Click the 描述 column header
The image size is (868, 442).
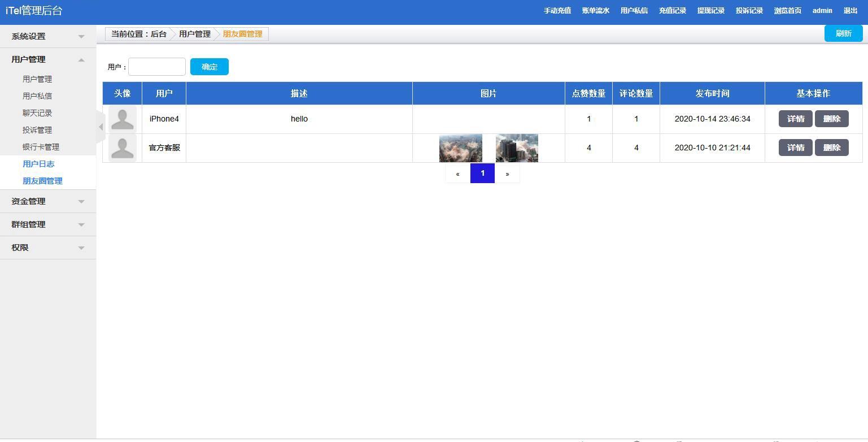(299, 93)
